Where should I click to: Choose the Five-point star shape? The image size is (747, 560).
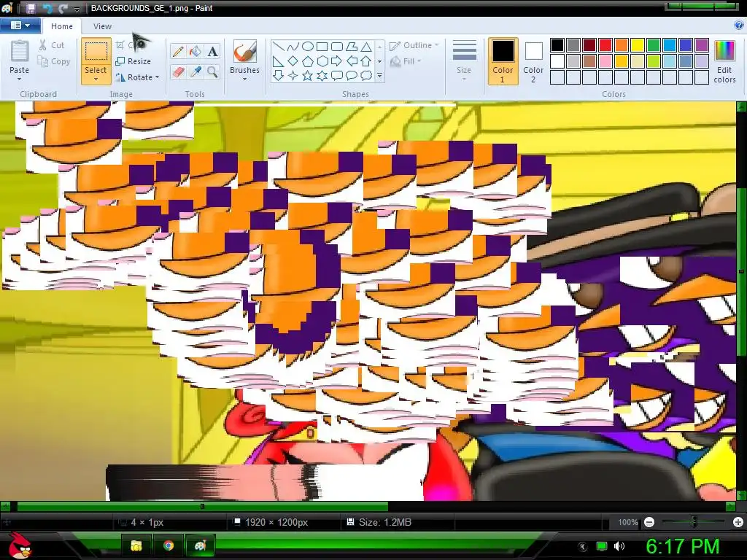(308, 75)
